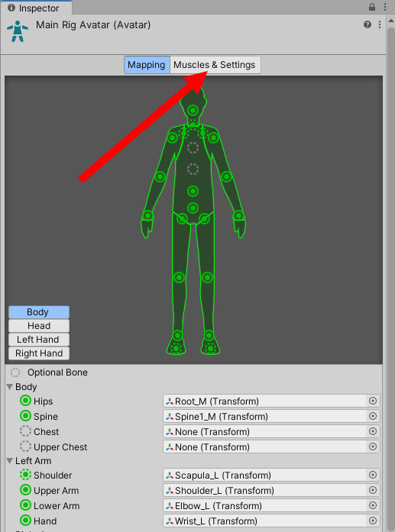Viewport: 395px width, 532px height.
Task: Click the Optional Bone legend label
Action: pyautogui.click(x=57, y=372)
